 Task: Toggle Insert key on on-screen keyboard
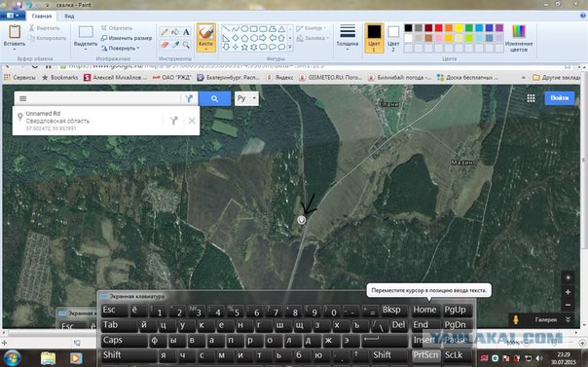425,340
